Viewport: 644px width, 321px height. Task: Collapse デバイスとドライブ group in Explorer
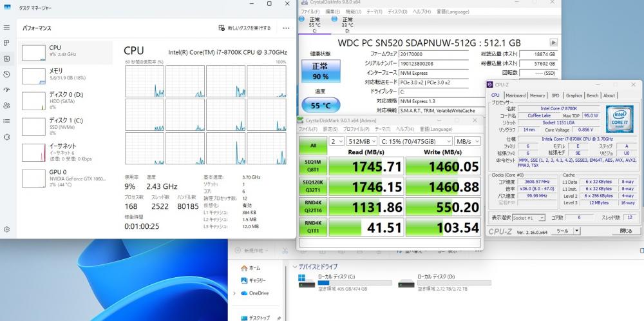pos(295,267)
